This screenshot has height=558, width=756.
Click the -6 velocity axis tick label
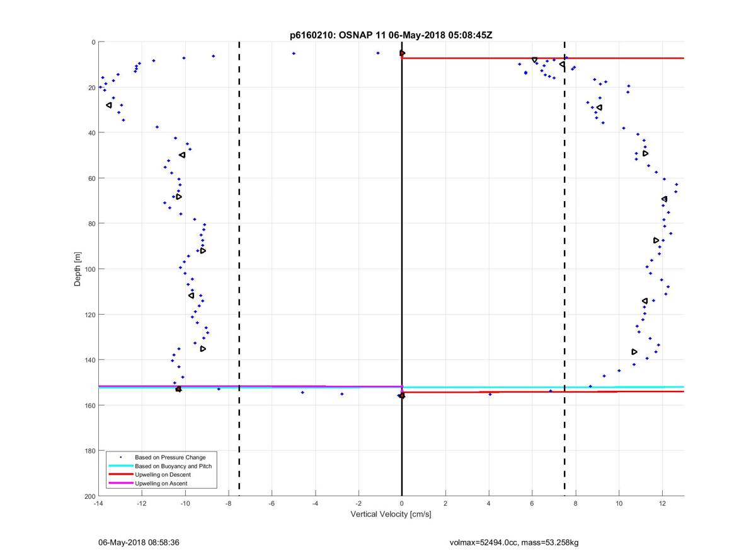[272, 504]
